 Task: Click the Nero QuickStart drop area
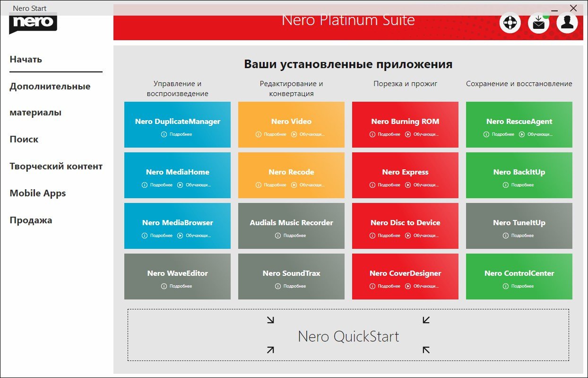pos(348,336)
